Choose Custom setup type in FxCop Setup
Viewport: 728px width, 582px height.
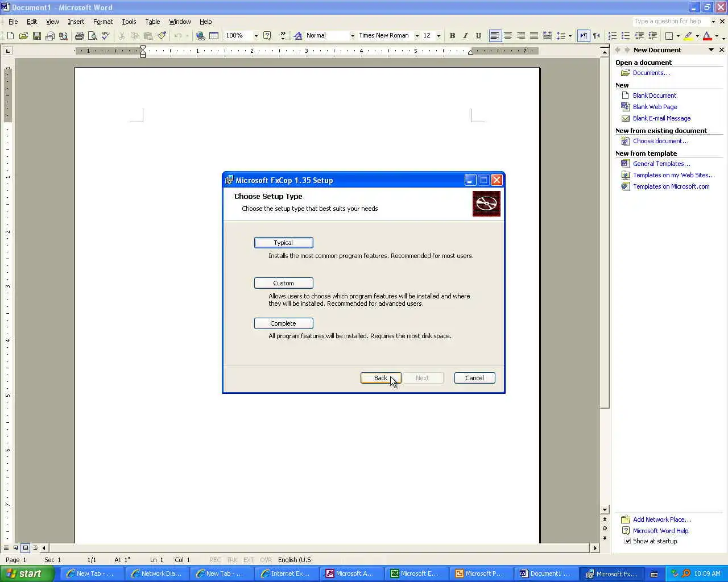click(283, 283)
